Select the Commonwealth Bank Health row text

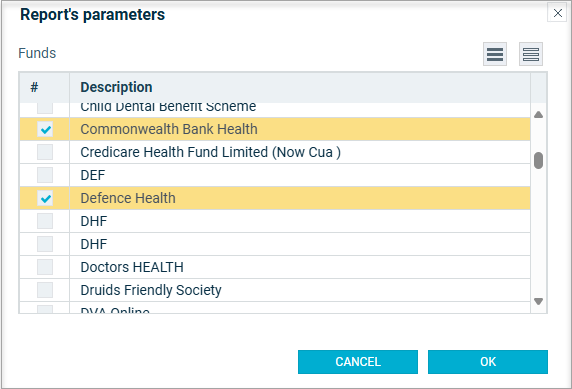click(x=169, y=129)
